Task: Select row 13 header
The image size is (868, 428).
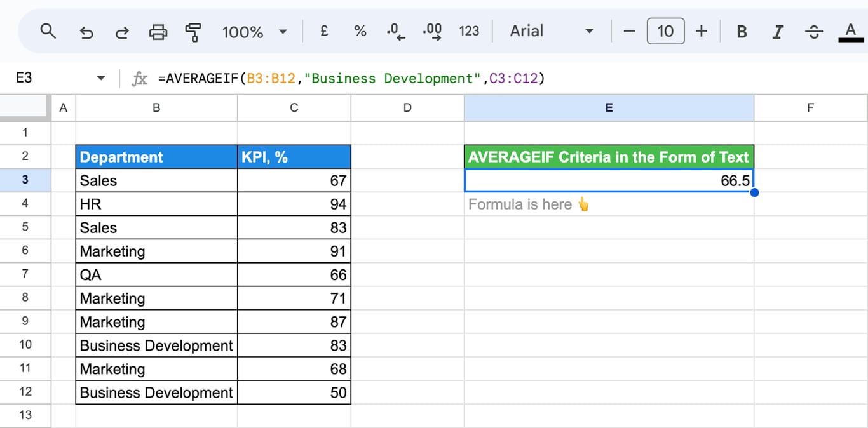Action: tap(25, 415)
